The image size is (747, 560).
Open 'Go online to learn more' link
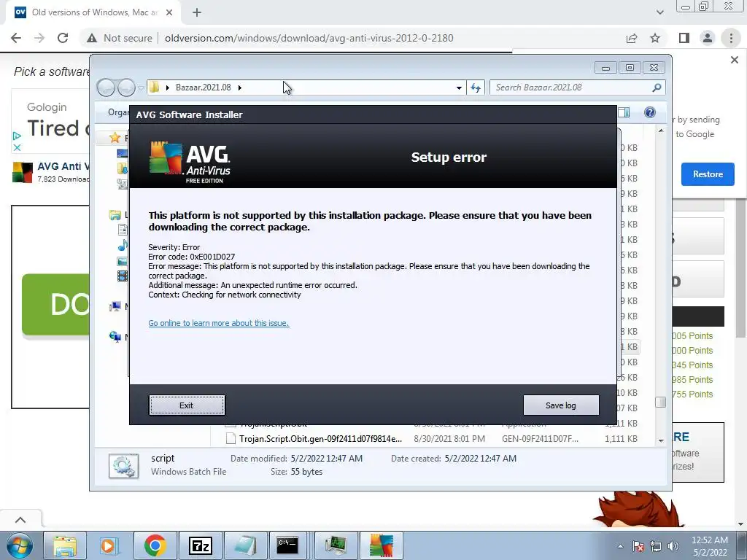point(219,323)
